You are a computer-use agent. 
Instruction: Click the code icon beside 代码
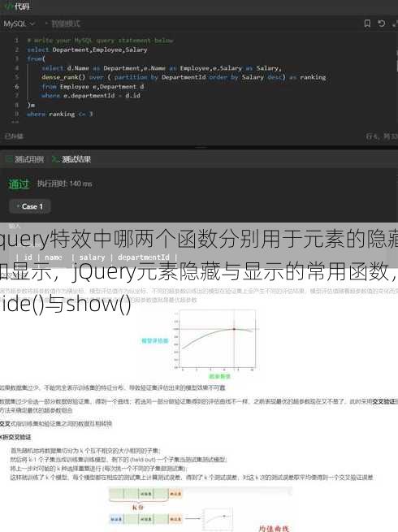click(x=9, y=6)
